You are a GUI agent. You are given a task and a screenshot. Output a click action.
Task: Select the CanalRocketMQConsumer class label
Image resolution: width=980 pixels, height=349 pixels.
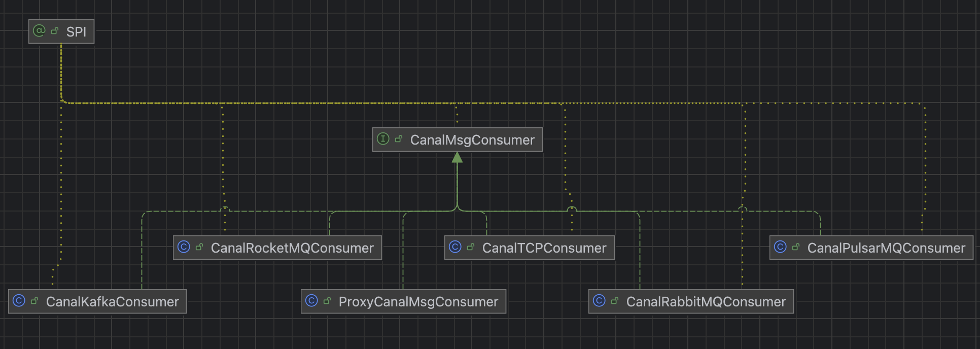click(292, 248)
